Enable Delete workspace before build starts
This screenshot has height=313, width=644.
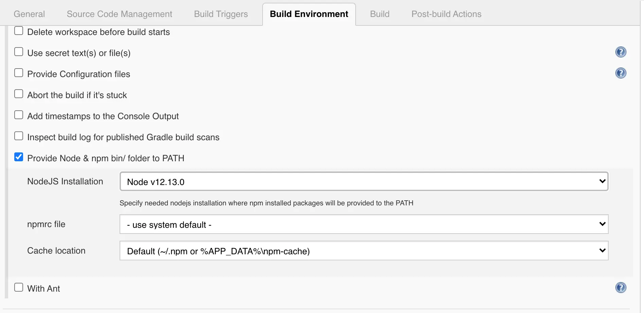pos(19,31)
